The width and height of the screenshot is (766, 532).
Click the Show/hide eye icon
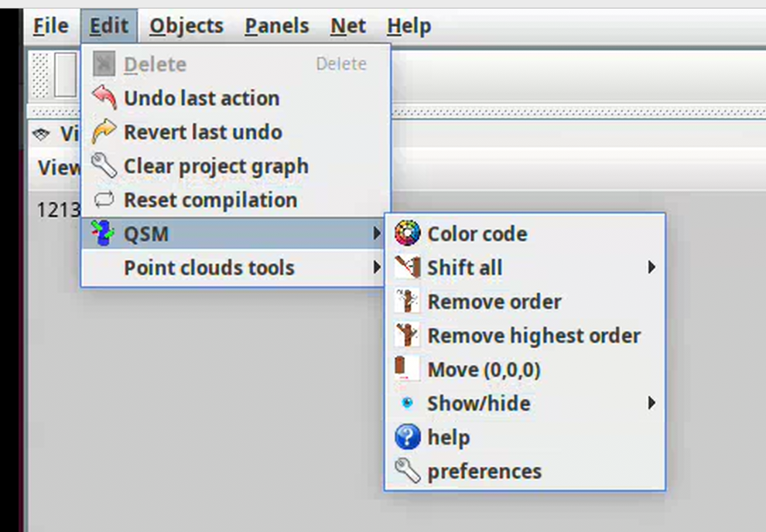(x=407, y=403)
